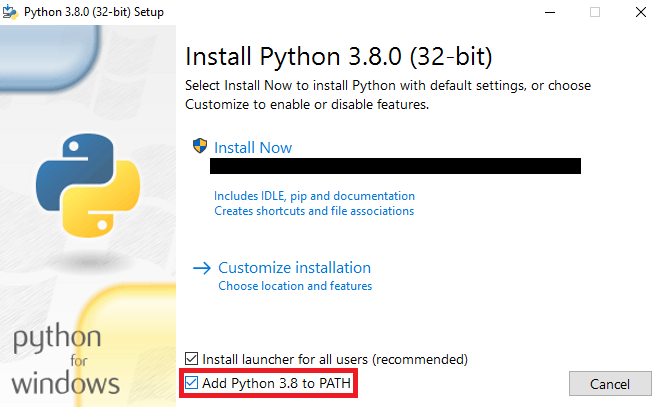Cancel the Python setup
The height and width of the screenshot is (407, 664).
pos(610,384)
